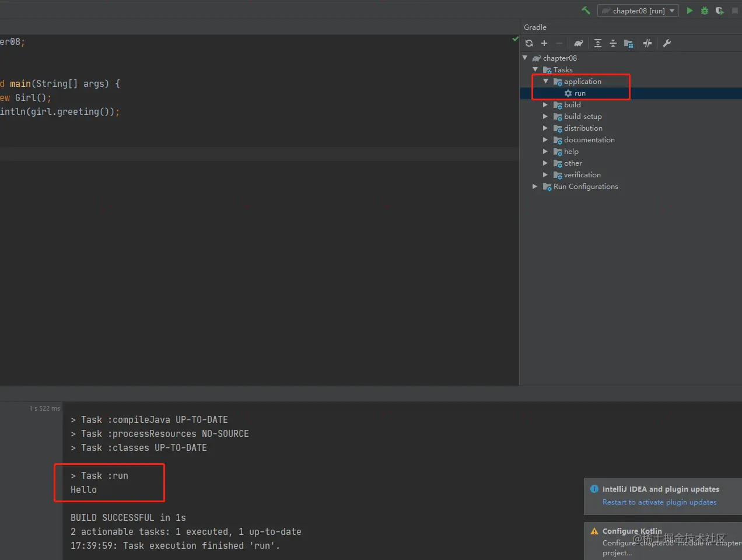Click the warning icon in Kotlin notification
The image size is (742, 560).
coord(594,531)
